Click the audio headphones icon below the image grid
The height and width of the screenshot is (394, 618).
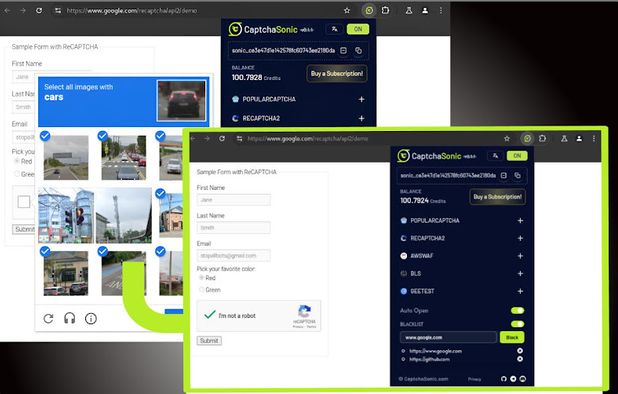70,318
